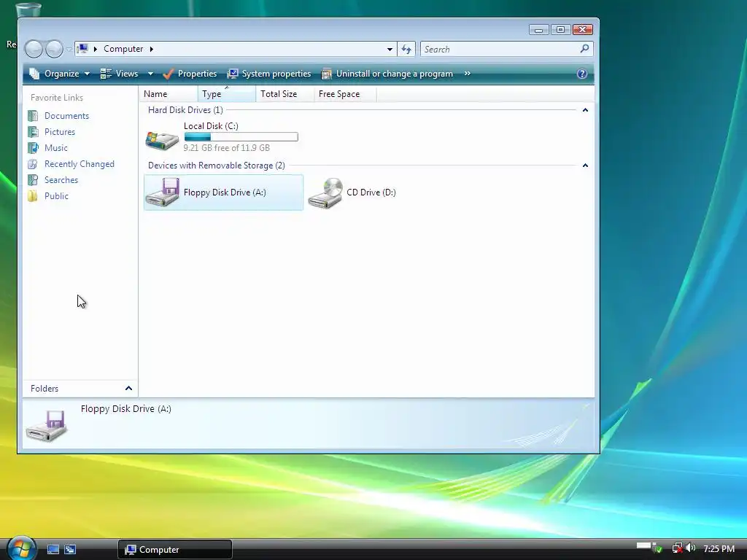Click the Floppy Disk Drive (A:) label

tap(225, 192)
